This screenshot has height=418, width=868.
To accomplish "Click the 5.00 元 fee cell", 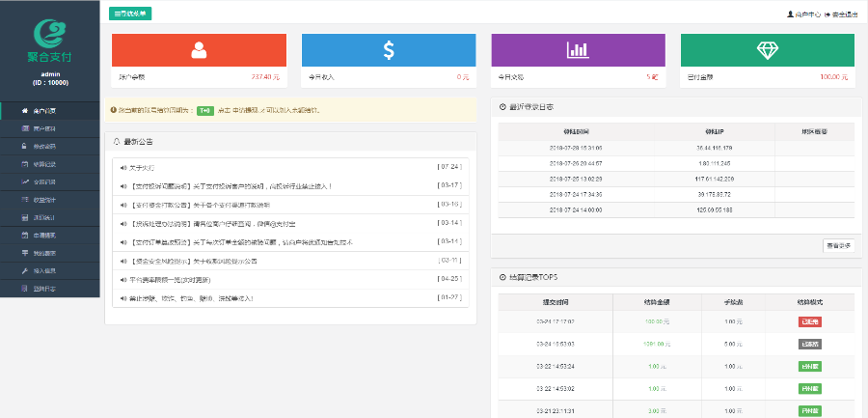I will (x=734, y=345).
